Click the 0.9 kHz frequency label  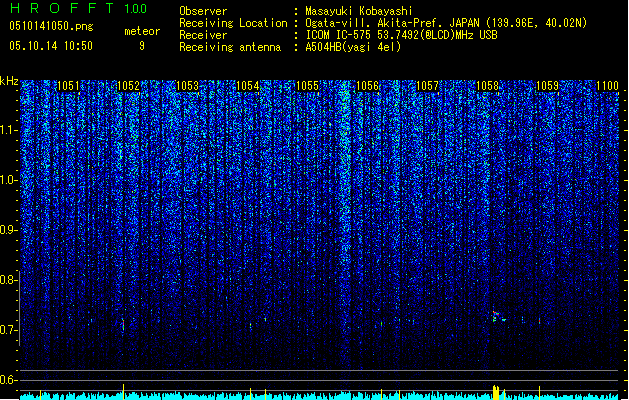point(9,230)
